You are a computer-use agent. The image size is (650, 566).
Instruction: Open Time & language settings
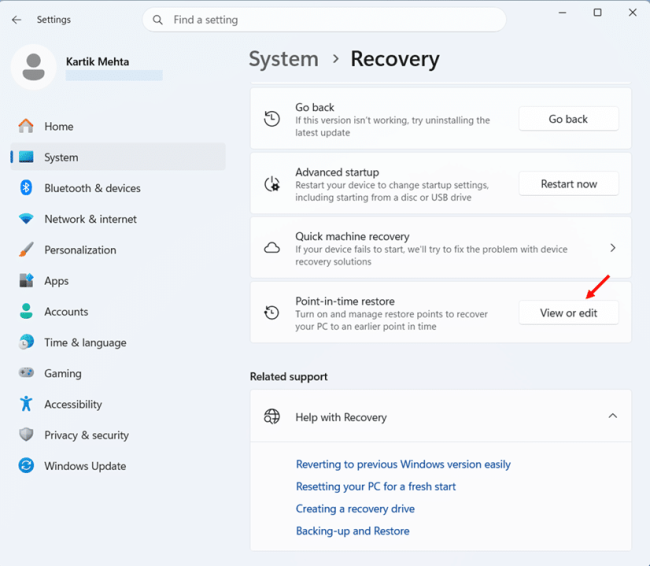click(x=118, y=342)
